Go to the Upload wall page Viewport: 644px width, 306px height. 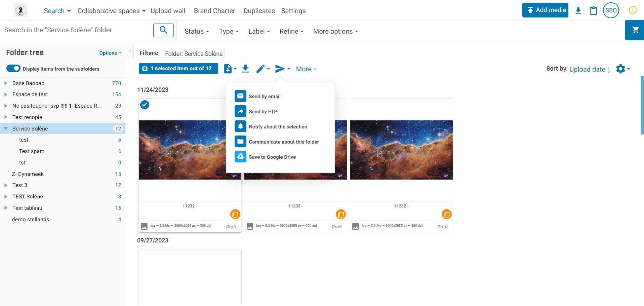pos(168,11)
